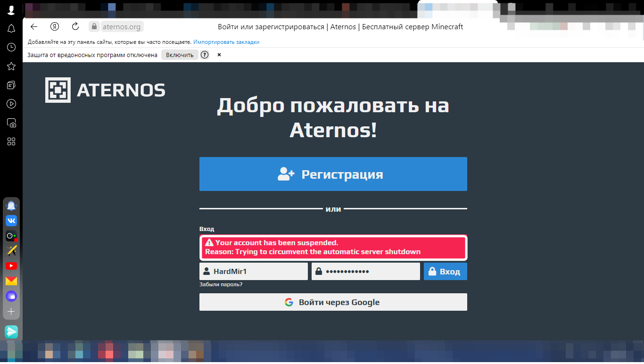Open the apps grid in the sidebar
The height and width of the screenshot is (364, 644).
click(x=11, y=141)
